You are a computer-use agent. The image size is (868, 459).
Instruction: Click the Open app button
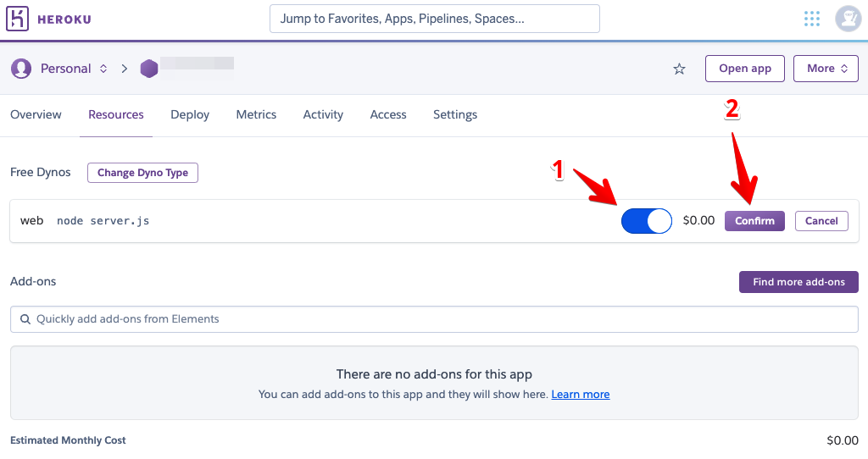click(744, 69)
